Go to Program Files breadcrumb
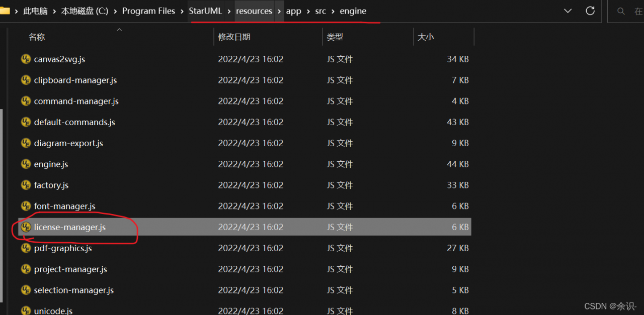Image resolution: width=644 pixels, height=315 pixels. pos(149,11)
